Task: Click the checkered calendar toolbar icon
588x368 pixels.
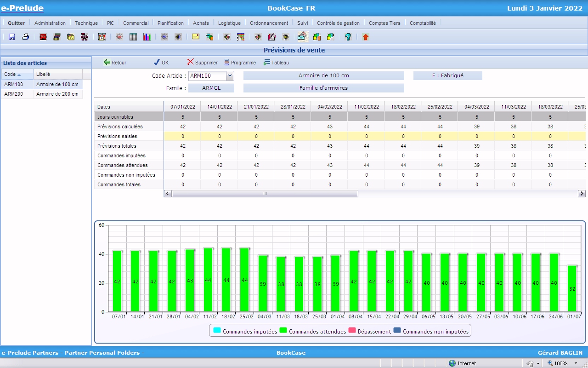Action: [102, 37]
